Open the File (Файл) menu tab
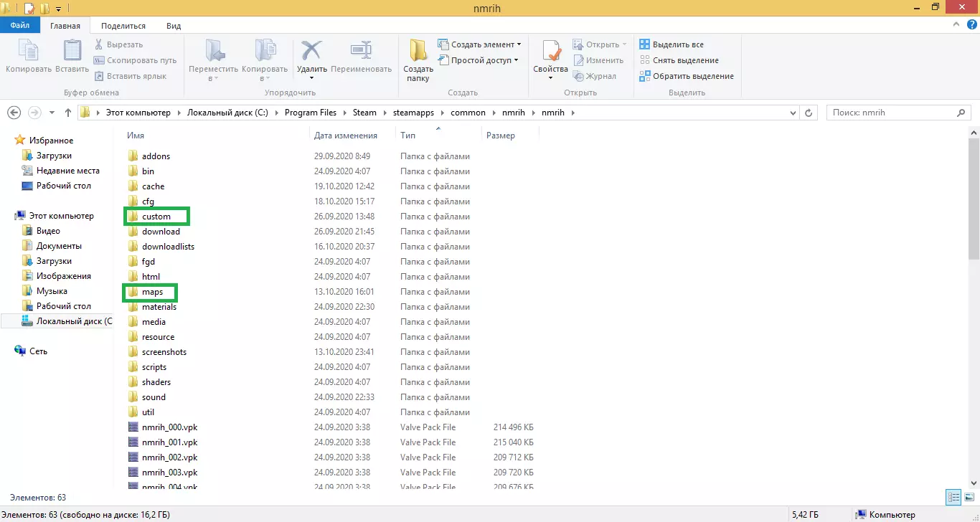This screenshot has height=522, width=980. tap(19, 25)
